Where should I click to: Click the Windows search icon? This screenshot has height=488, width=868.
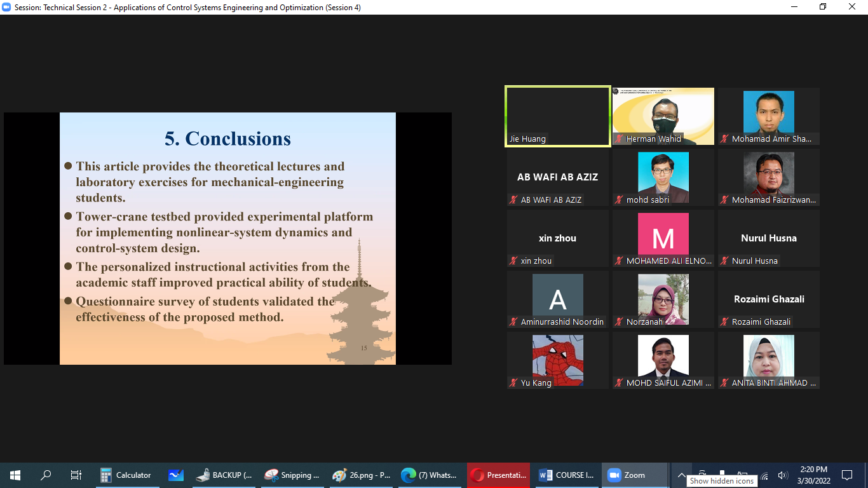[46, 475]
